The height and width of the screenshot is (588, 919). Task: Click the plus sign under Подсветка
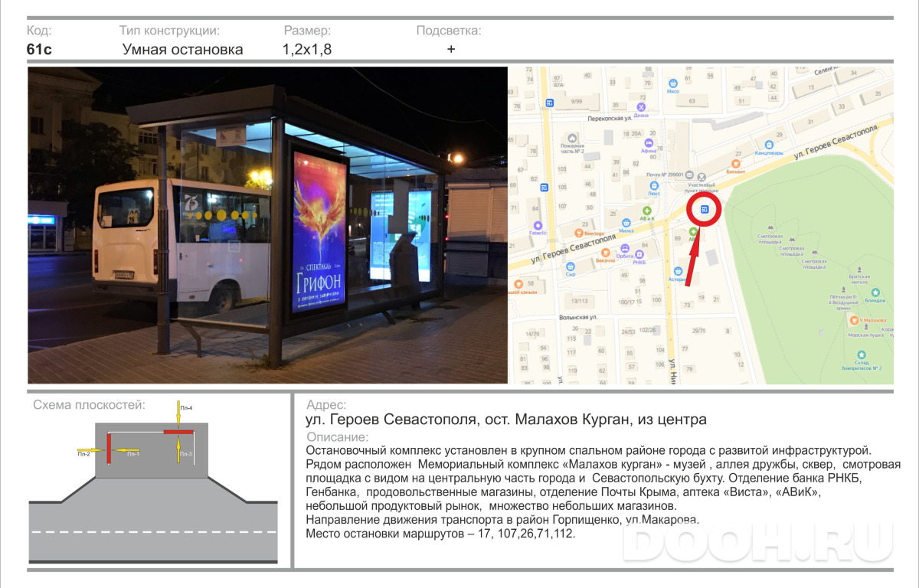pyautogui.click(x=451, y=49)
